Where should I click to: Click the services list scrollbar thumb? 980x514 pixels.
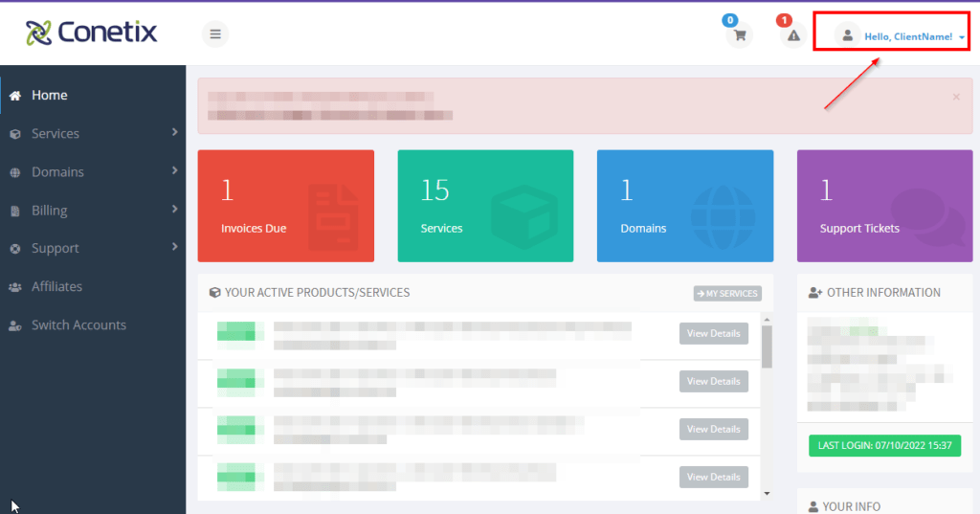pyautogui.click(x=767, y=347)
